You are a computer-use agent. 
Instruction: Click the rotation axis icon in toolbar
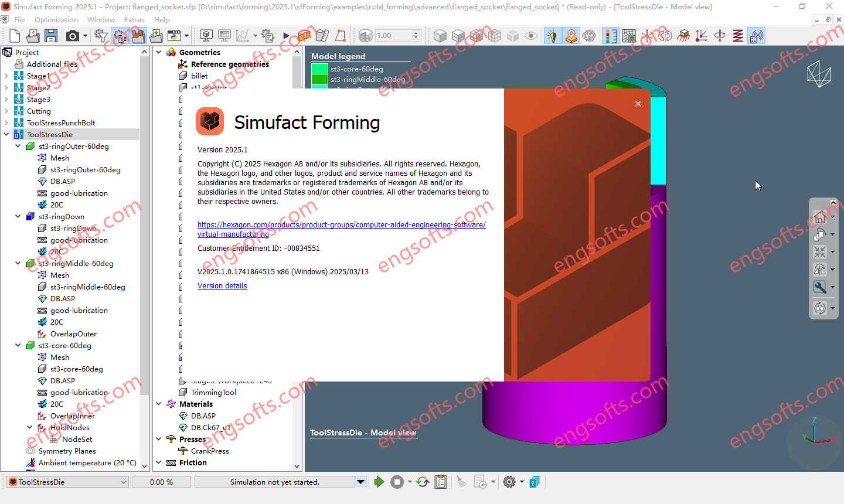coord(720,36)
